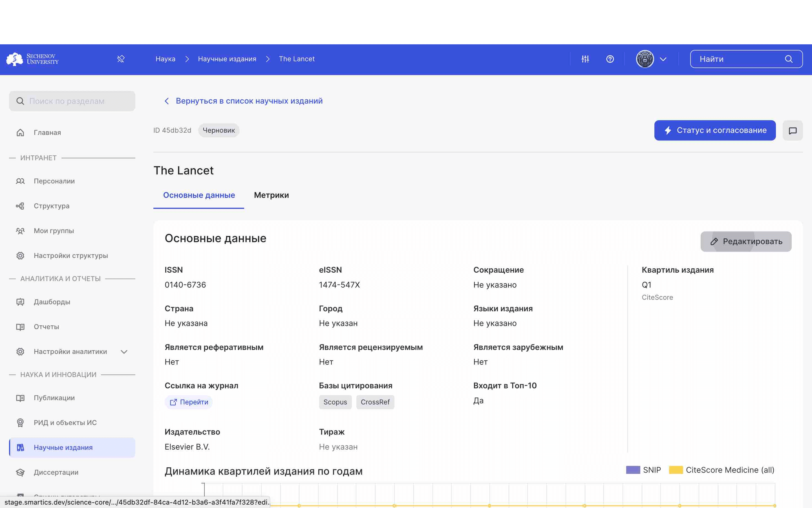
Task: Open the comments chat icon button
Action: (x=793, y=130)
